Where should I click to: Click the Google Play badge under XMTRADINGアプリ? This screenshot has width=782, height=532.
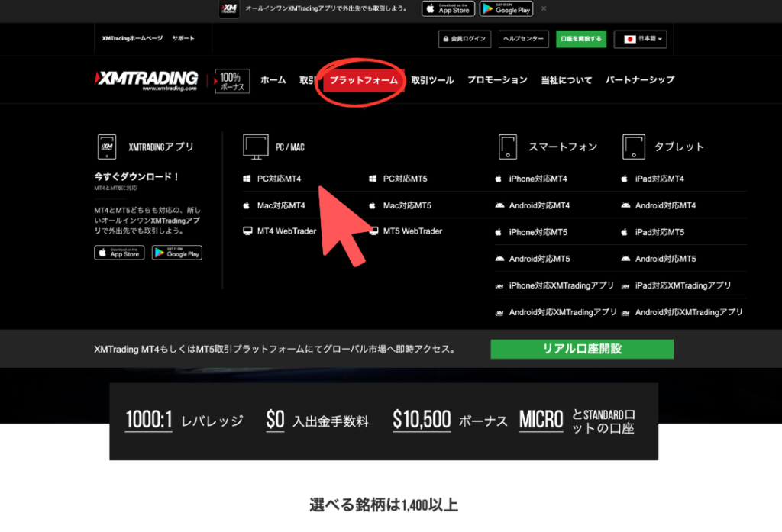pos(177,253)
